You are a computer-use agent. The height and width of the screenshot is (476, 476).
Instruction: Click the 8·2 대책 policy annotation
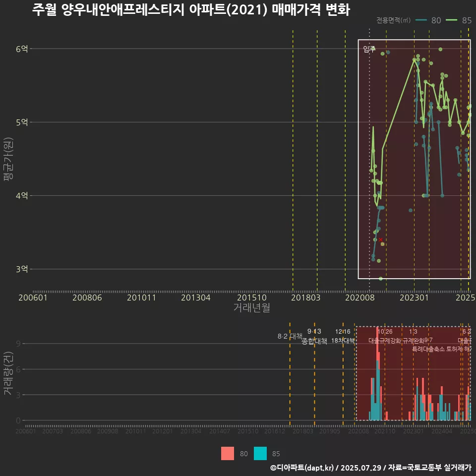point(290,336)
